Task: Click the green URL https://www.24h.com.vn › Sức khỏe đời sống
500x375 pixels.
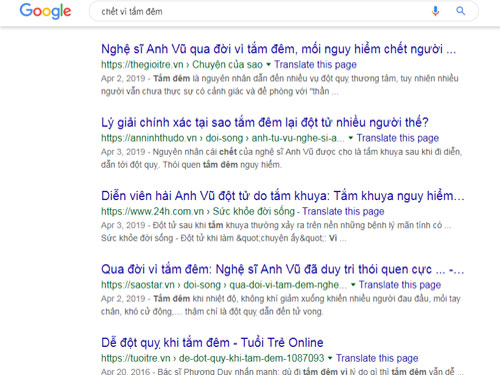Action: pyautogui.click(x=198, y=211)
